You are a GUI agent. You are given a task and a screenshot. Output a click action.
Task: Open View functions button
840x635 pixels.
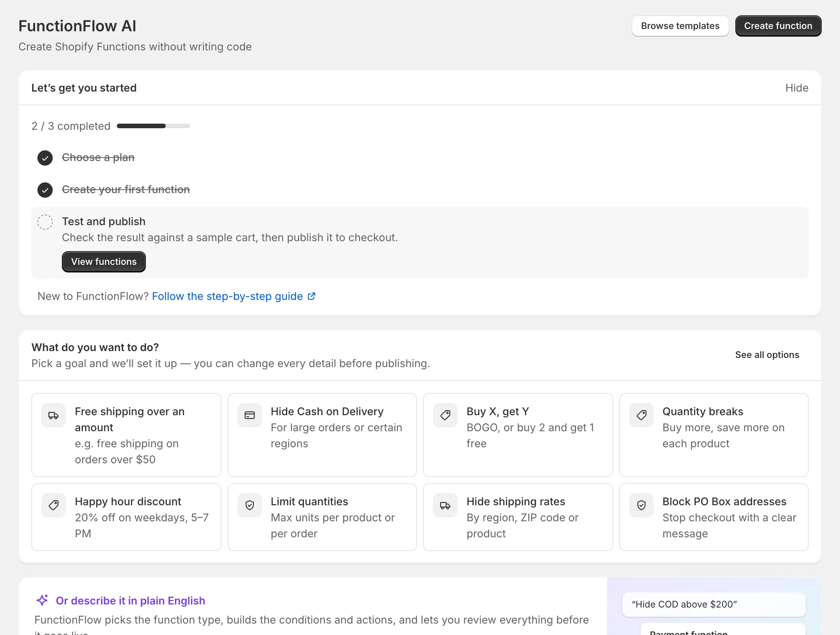pos(104,262)
